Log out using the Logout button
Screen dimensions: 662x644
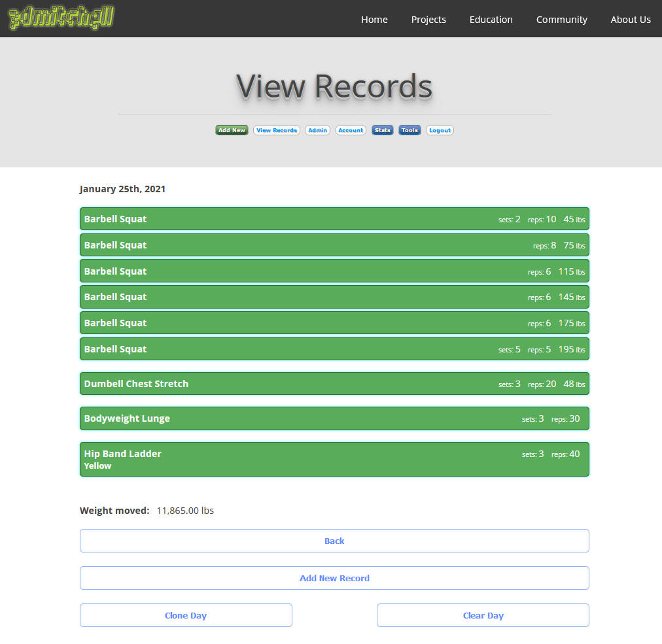(x=440, y=130)
